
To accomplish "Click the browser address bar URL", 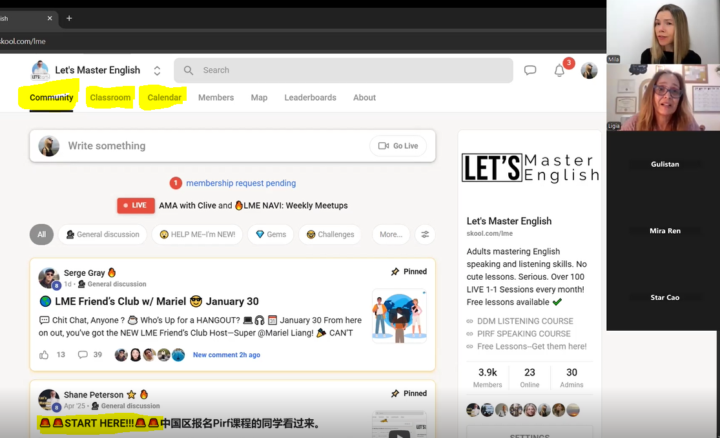I will coord(23,41).
